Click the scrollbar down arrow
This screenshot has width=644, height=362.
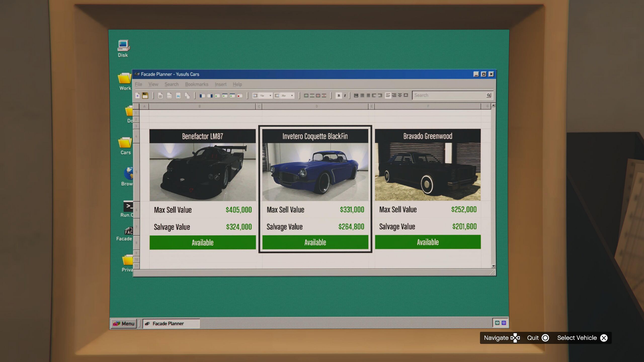pyautogui.click(x=493, y=266)
